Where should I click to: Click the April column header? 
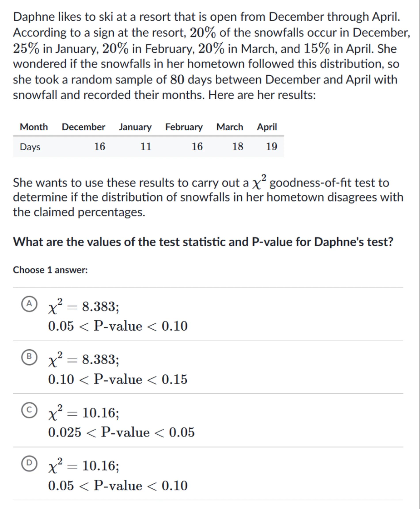[267, 127]
